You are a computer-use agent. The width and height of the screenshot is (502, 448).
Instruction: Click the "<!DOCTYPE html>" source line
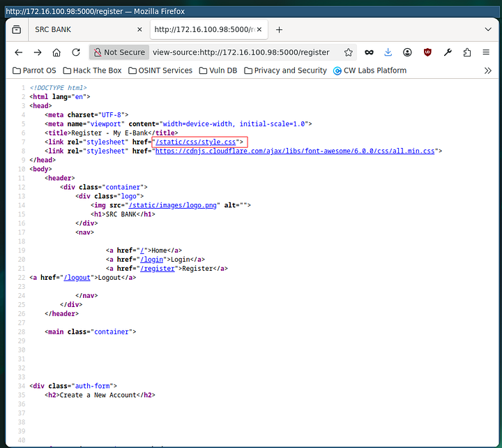[x=59, y=87]
